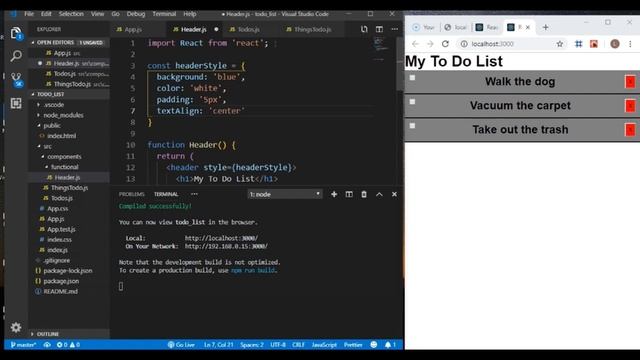Switch to the ThingsTodo.js editor tab

312,29
